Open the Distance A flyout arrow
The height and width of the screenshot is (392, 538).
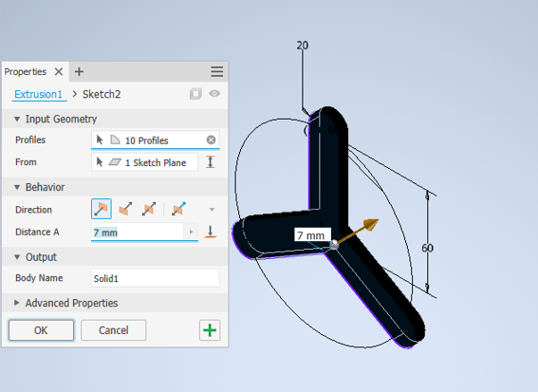coord(191,233)
